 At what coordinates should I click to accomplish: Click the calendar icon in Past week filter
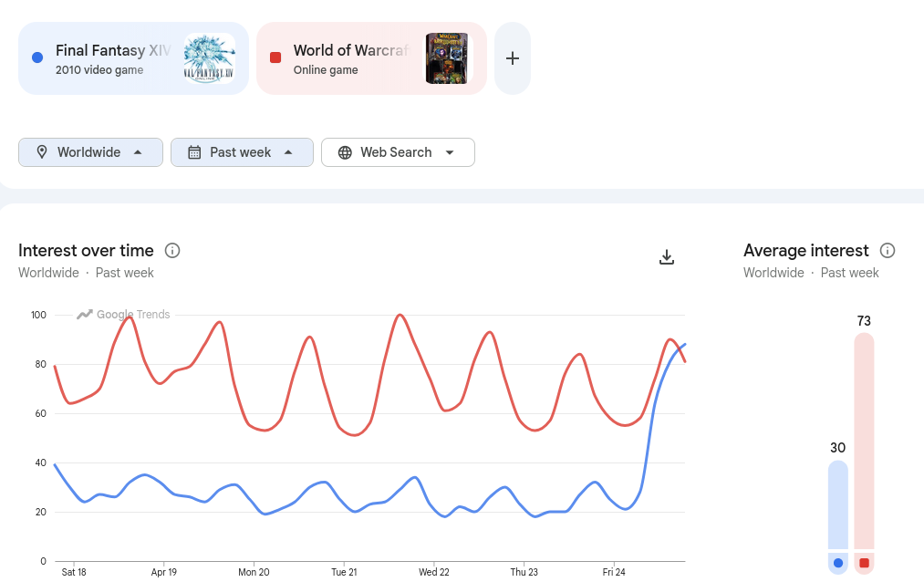click(x=194, y=152)
